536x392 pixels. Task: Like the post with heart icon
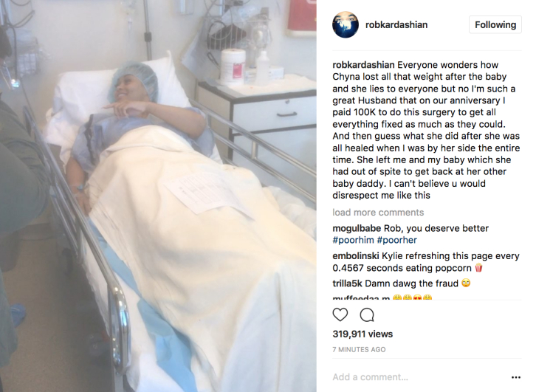(340, 314)
